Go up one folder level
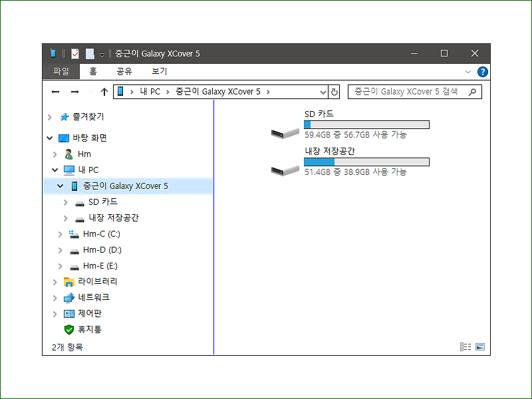This screenshot has width=532, height=399. point(104,92)
